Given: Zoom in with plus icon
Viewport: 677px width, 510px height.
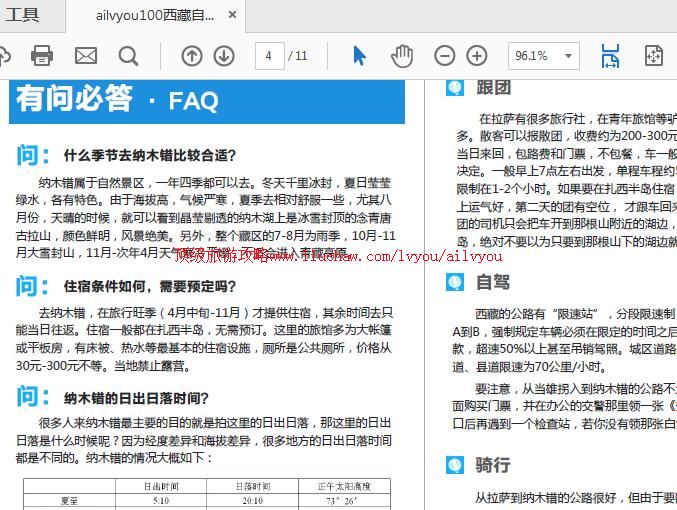Looking at the screenshot, I should 477,56.
